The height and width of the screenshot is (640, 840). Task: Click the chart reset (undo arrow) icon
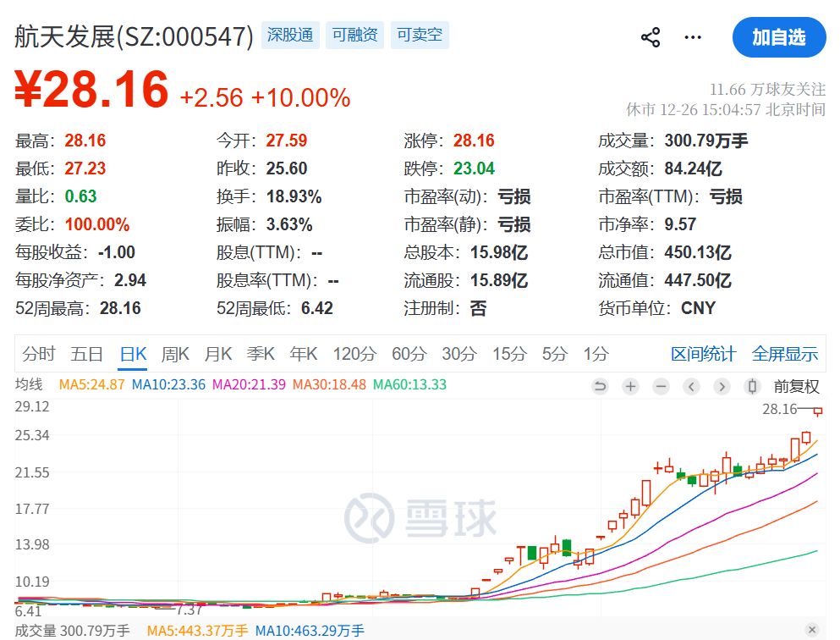coord(600,387)
